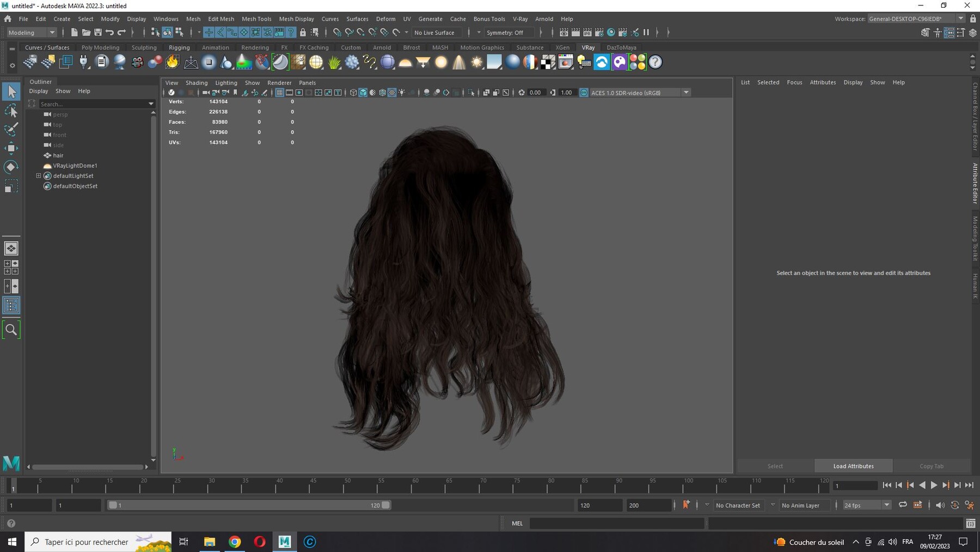Expand the defaultLightSet node
The image size is (980, 552).
point(39,176)
